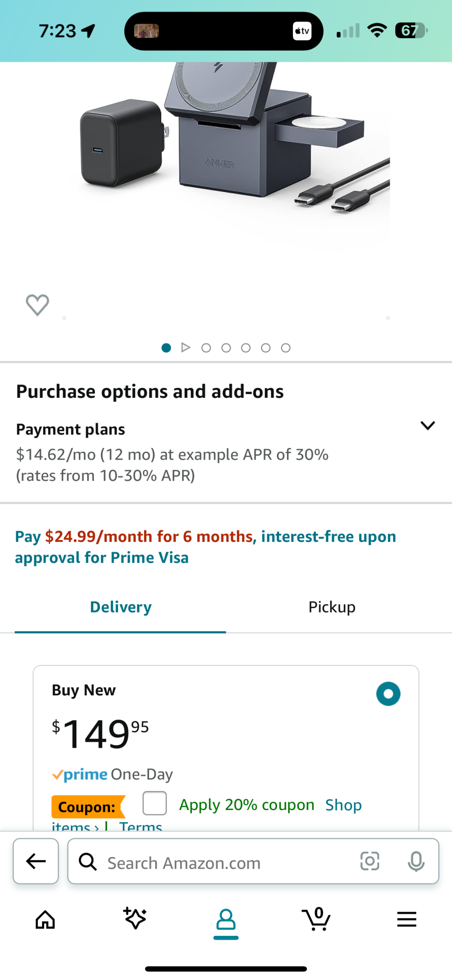Viewport: 452px width, 980px height.
Task: Open camera lens search icon
Action: tap(370, 861)
